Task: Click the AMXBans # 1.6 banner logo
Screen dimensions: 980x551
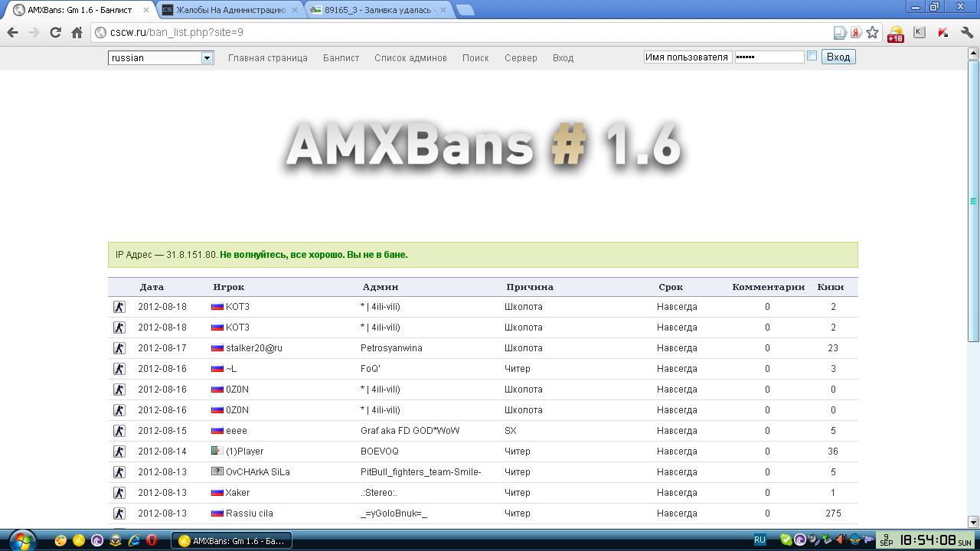Action: pos(483,145)
